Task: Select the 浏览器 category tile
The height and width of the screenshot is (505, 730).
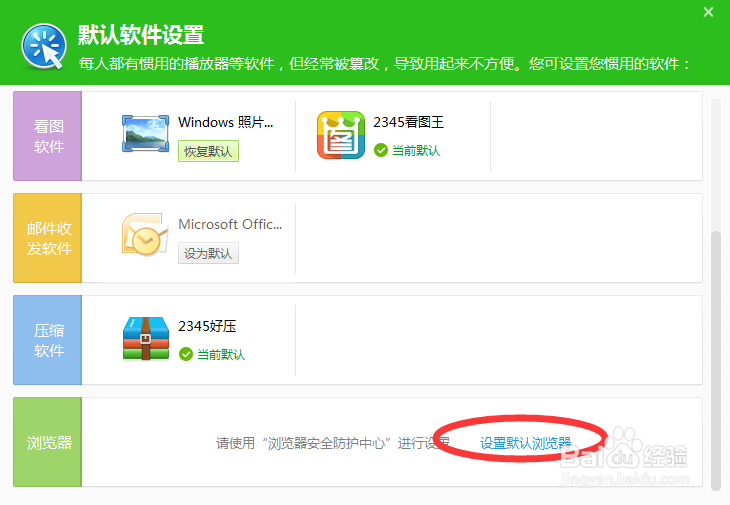Action: tap(47, 442)
